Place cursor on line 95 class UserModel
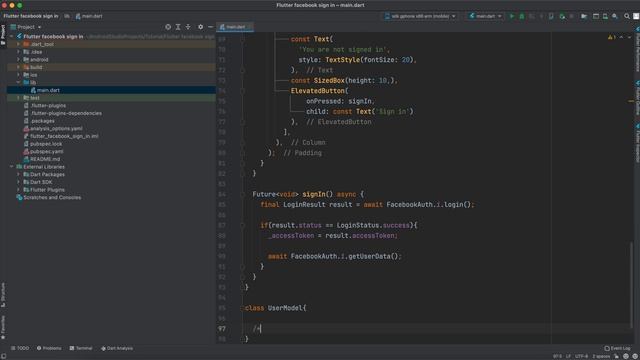This screenshot has width=640, height=360. coord(275,308)
